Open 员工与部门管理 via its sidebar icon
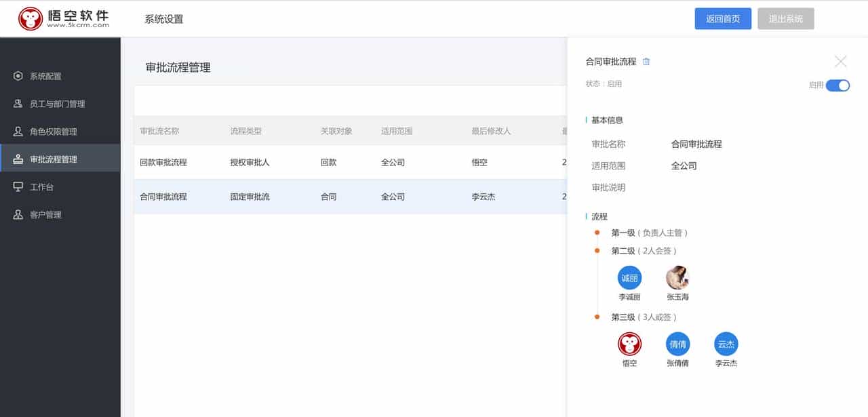 tap(16, 104)
